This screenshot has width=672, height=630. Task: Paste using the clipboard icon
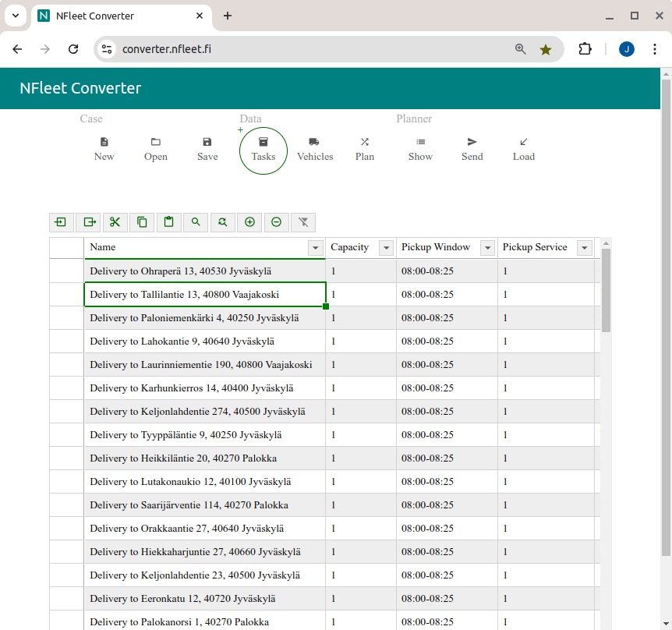[169, 222]
